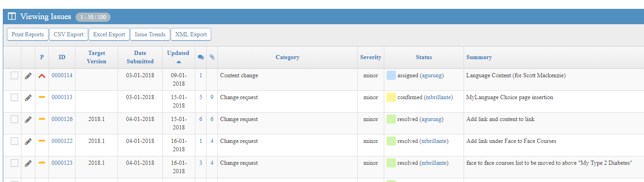Screen dimensions: 644x182
Task: Select the checkbox for issue 0000114
Action: 14,75
